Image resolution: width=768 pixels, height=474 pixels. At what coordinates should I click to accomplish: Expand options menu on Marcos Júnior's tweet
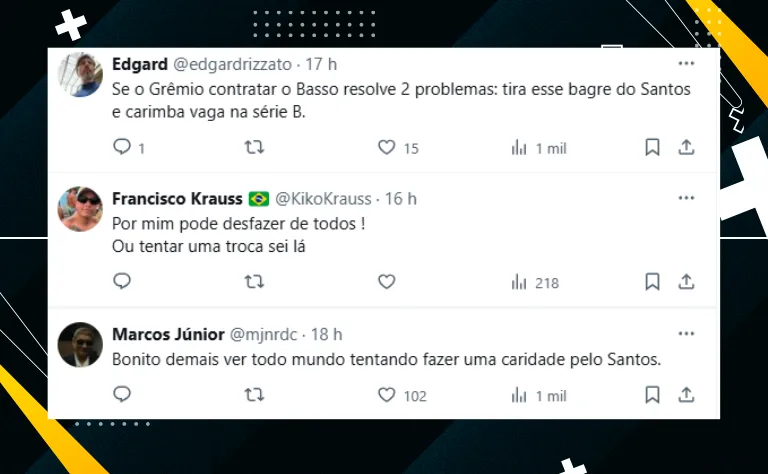[686, 333]
